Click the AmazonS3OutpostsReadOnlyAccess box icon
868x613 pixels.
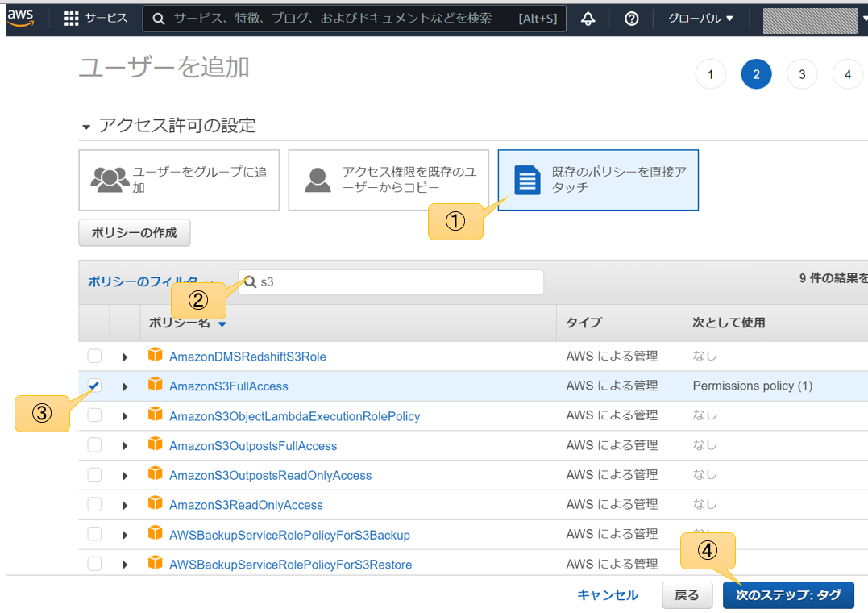coord(156,473)
